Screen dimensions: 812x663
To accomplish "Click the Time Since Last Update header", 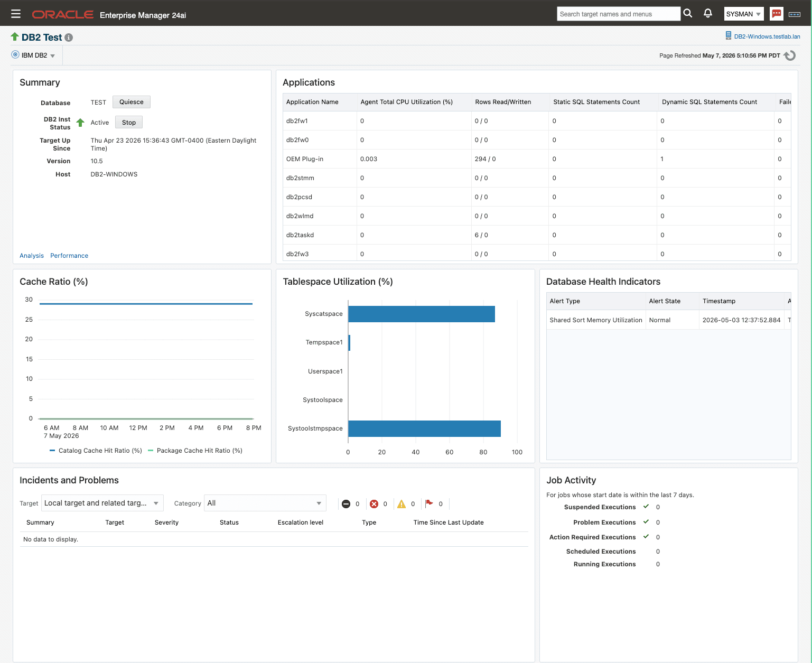I will (x=449, y=522).
